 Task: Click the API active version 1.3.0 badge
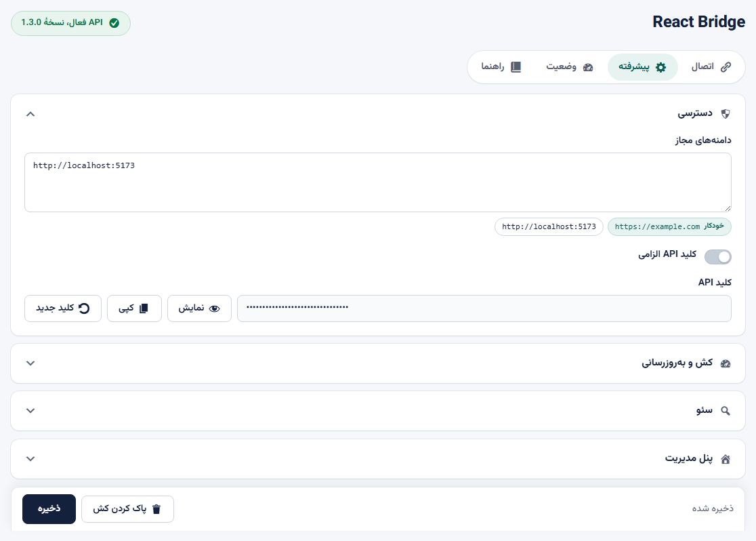(x=70, y=23)
